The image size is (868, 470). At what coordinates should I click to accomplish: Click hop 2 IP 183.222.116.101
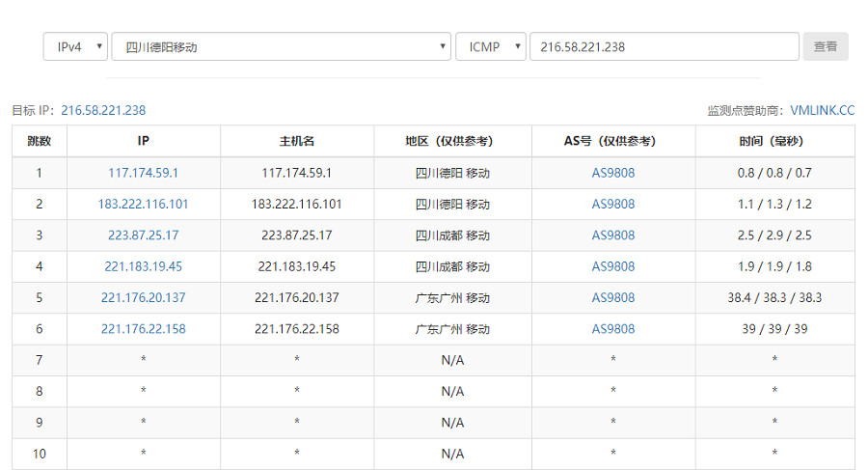click(x=143, y=204)
